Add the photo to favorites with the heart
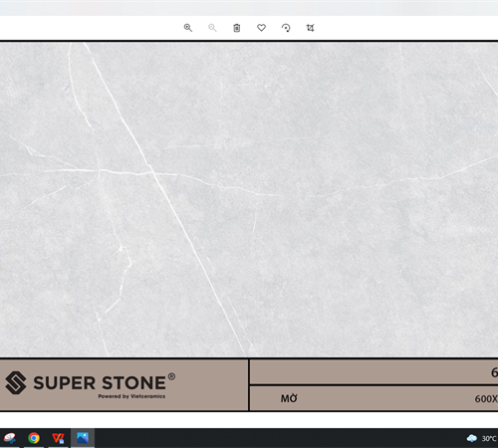 (261, 28)
